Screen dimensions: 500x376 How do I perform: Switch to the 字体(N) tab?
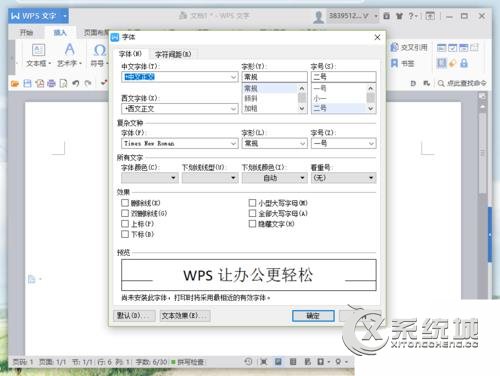[131, 54]
